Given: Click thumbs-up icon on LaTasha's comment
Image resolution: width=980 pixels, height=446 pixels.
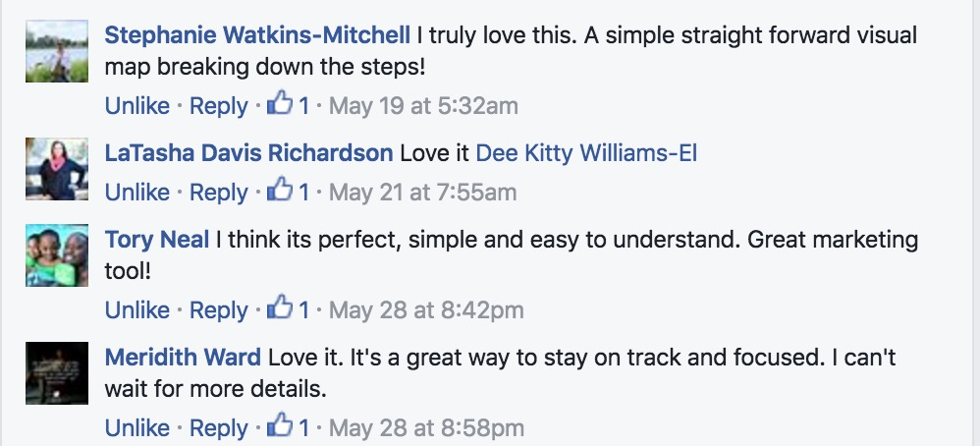Looking at the screenshot, I should click(282, 190).
